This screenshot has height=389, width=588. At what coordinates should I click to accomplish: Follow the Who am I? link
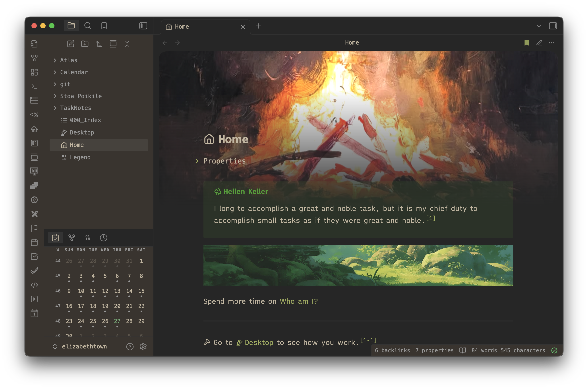(298, 301)
